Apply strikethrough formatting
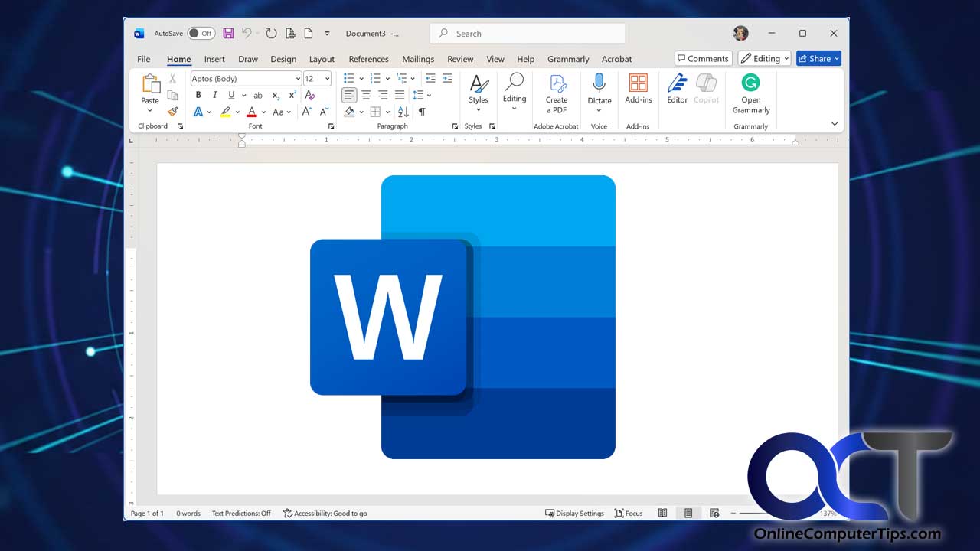 point(258,95)
